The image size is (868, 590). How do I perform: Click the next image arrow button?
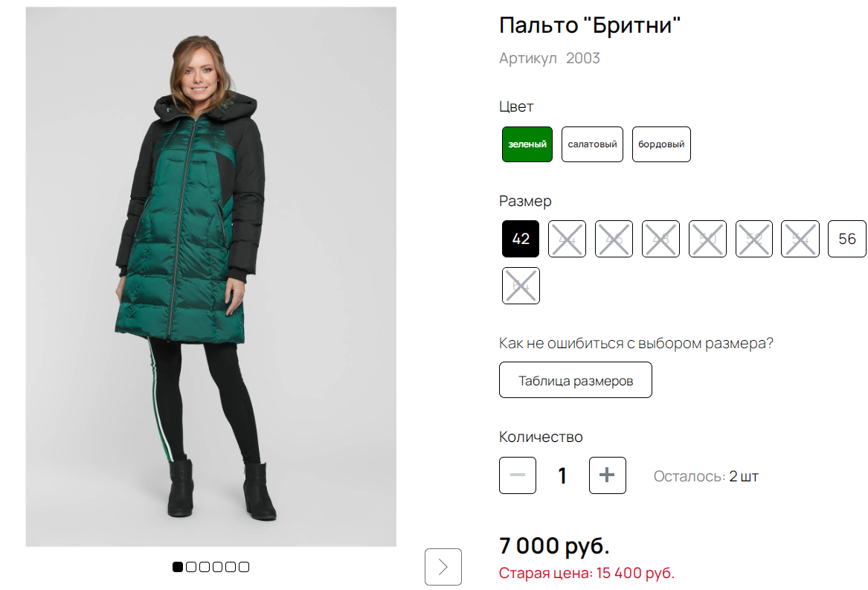coord(443,567)
